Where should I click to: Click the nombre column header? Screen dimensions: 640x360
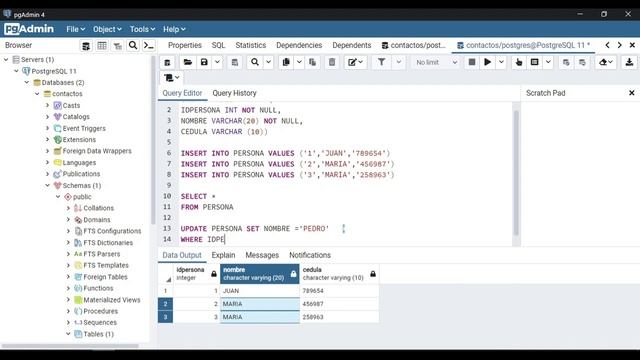point(260,273)
